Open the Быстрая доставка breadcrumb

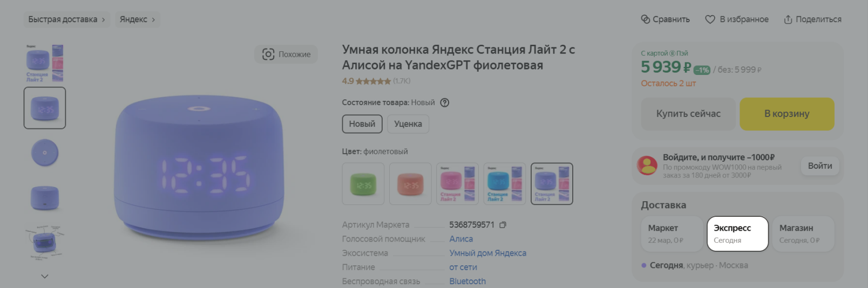[x=67, y=19]
